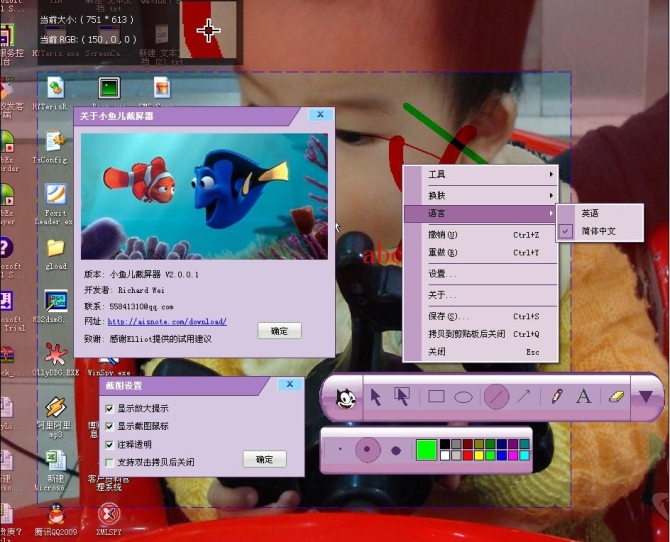Click 确定 in 截图设置 dialog
The image size is (670, 542).
(264, 460)
